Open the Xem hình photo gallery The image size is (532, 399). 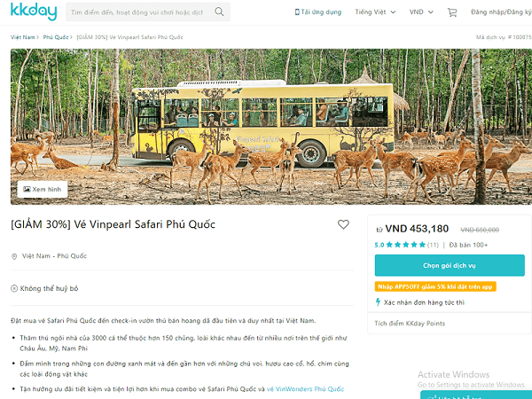(x=43, y=189)
